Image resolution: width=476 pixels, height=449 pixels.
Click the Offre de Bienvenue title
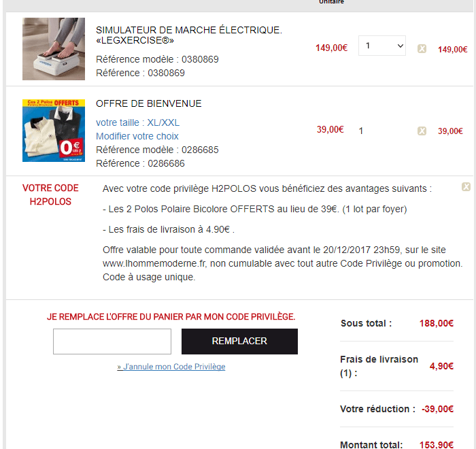149,103
